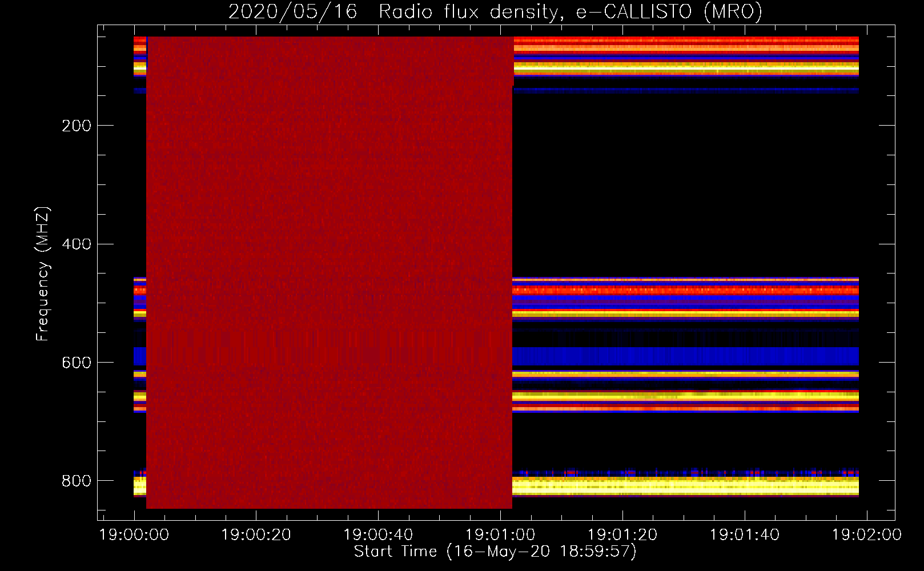924x571 pixels.
Task: Click the large red saturated spectrogram block
Action: [x=330, y=272]
